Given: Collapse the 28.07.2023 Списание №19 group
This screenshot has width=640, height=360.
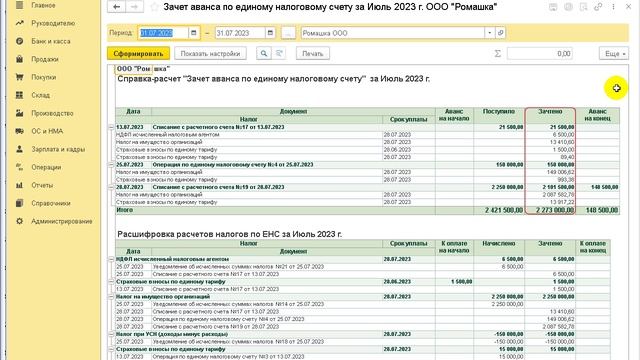Looking at the screenshot, I should pos(111,187).
